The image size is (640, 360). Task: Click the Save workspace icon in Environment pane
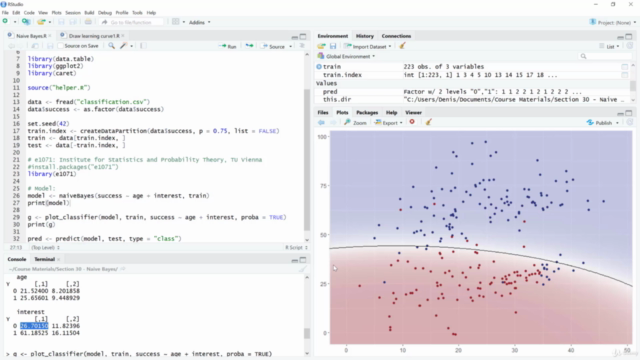pyautogui.click(x=333, y=46)
